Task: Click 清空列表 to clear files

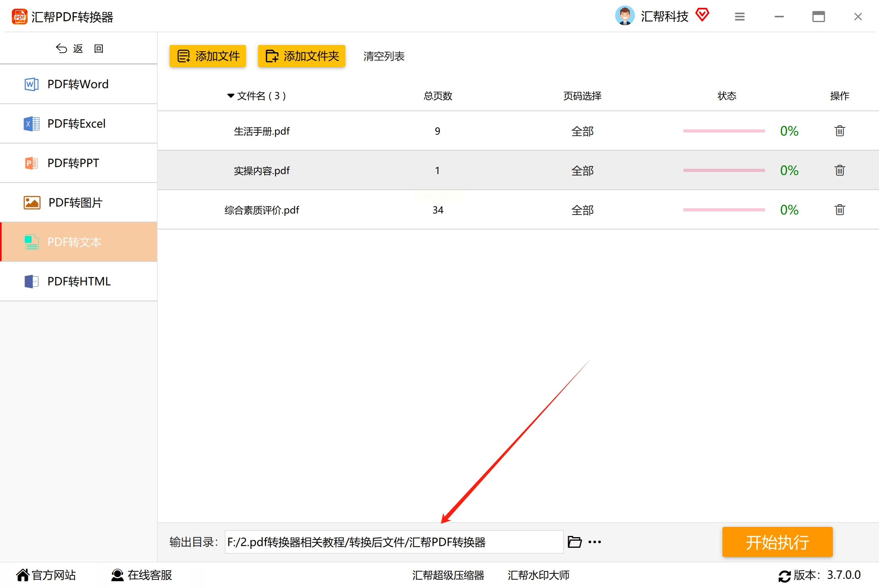Action: pos(384,56)
